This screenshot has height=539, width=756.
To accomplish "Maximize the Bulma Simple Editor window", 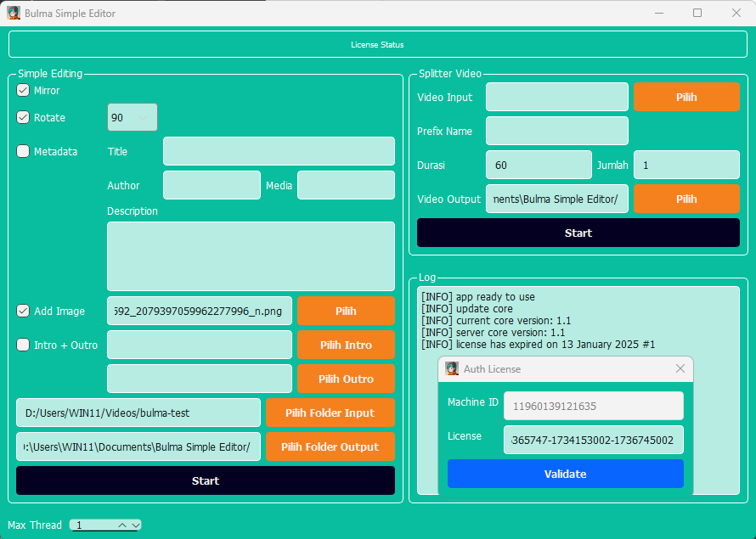I will tap(697, 13).
